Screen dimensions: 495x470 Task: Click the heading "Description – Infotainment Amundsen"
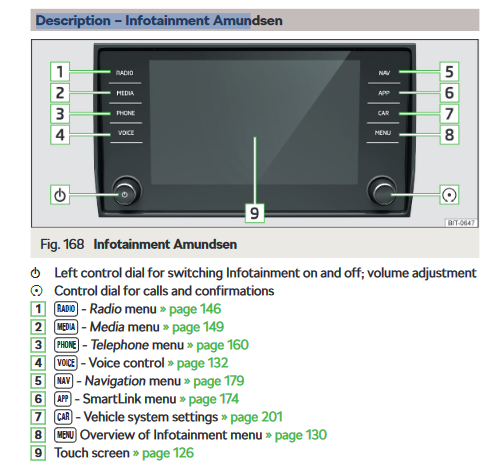point(159,20)
